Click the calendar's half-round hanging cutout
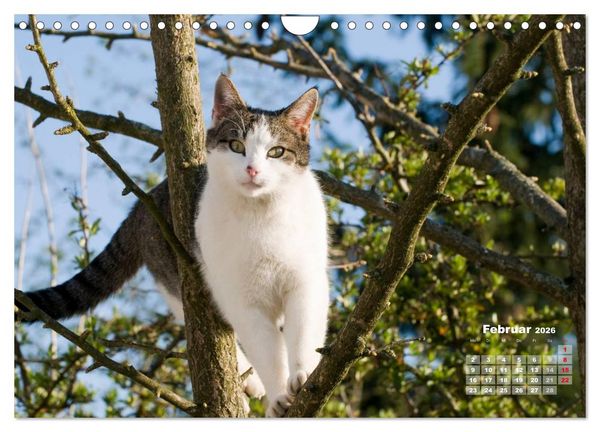The height and width of the screenshot is (432, 600). (x=300, y=24)
